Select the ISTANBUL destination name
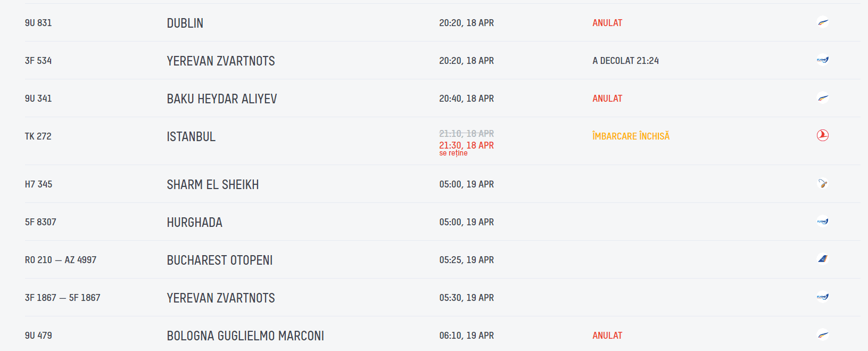This screenshot has height=351, width=868. [x=191, y=137]
